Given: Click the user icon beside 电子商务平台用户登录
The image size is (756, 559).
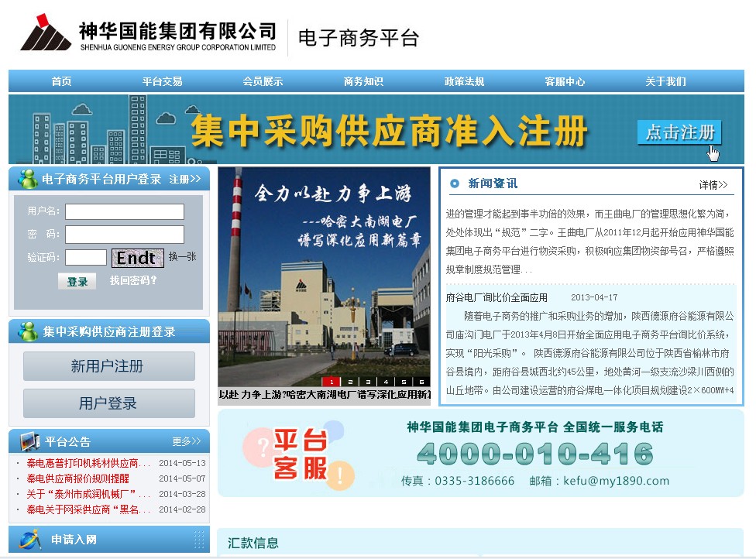Looking at the screenshot, I should click(x=27, y=179).
